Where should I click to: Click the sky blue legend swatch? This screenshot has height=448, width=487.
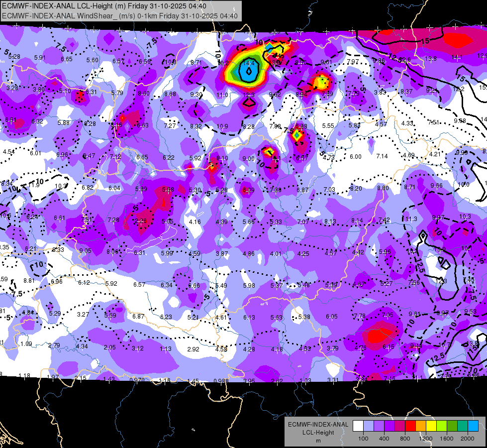coord(473,426)
